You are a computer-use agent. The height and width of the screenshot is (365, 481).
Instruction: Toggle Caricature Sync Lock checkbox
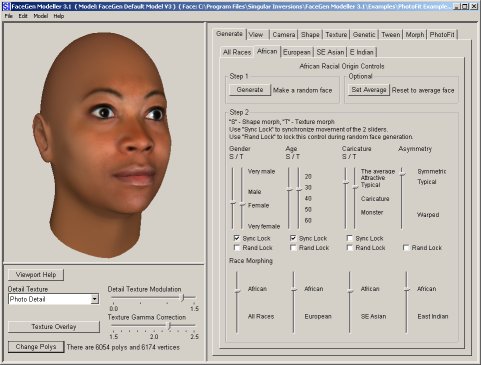point(350,238)
